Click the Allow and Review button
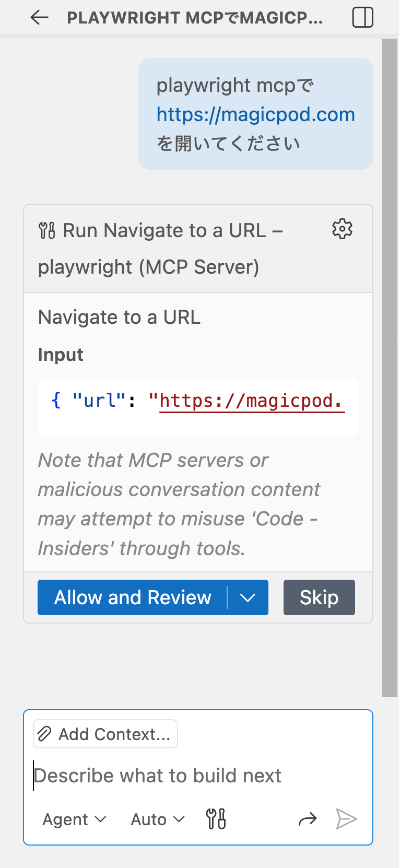400x868 pixels. pos(133,597)
